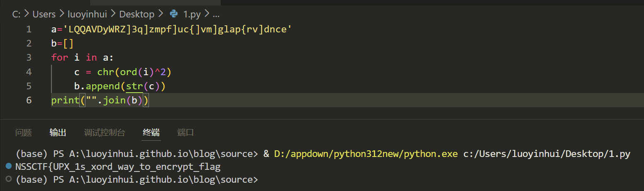The height and width of the screenshot is (191, 644).
Task: Click the breadcrumb ellipsis after 1.py
Action: (216, 14)
